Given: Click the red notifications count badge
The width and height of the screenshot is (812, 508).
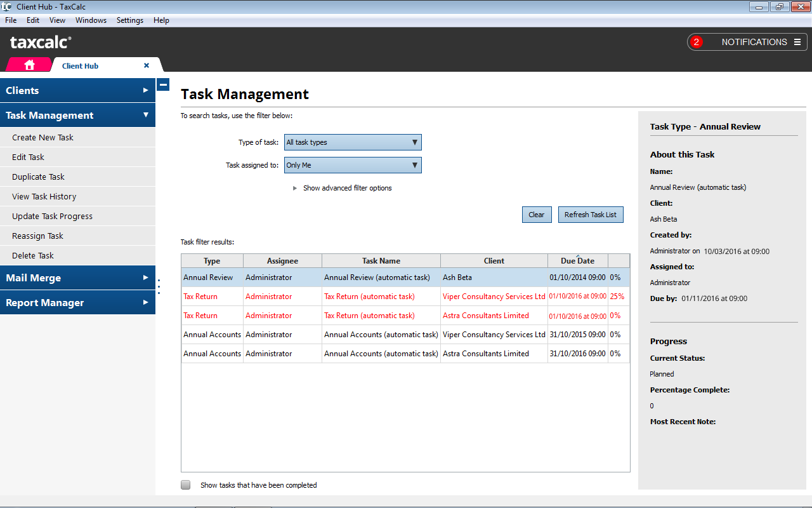Looking at the screenshot, I should 697,42.
